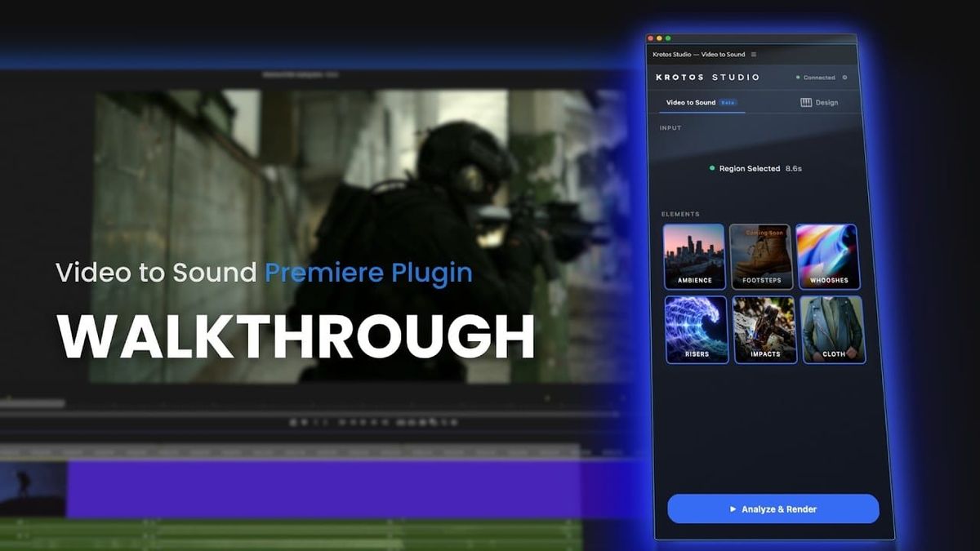Screen dimensions: 980x551
Task: Click the Beta badge on Video to Sound
Action: click(x=728, y=103)
